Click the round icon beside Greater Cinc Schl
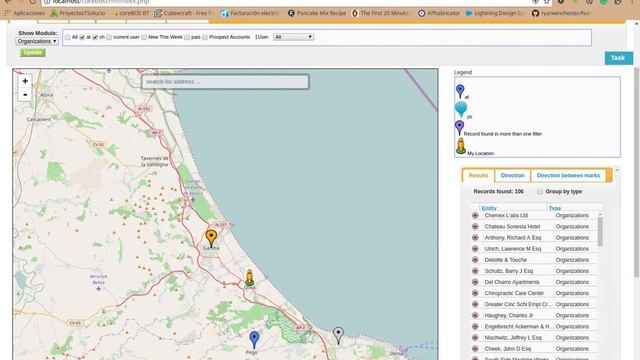This screenshot has width=640, height=360. coord(475,304)
